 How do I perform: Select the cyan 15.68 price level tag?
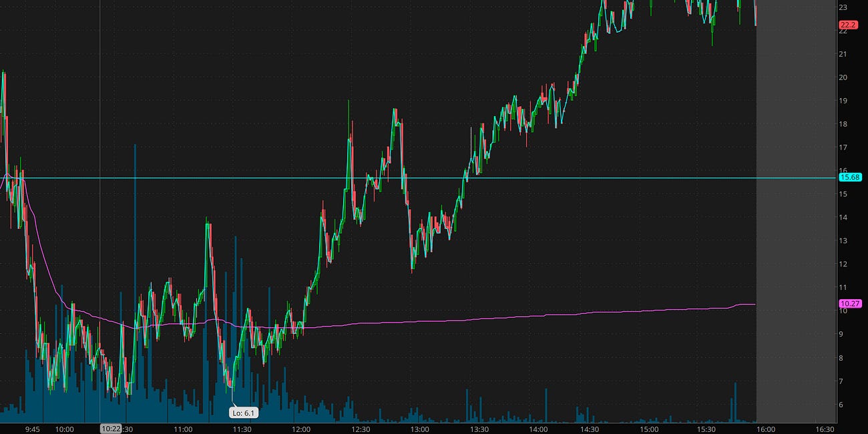pyautogui.click(x=849, y=177)
